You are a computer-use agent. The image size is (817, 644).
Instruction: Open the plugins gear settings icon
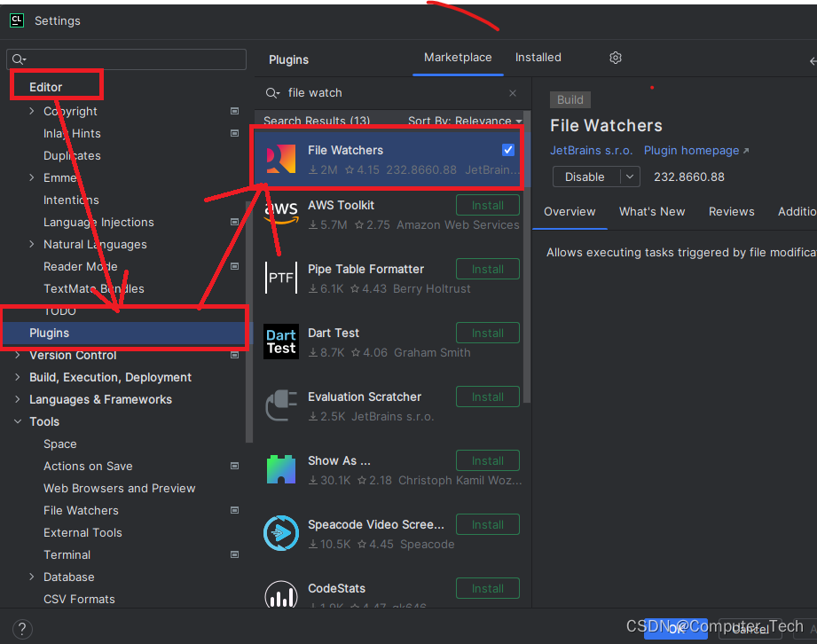(616, 58)
